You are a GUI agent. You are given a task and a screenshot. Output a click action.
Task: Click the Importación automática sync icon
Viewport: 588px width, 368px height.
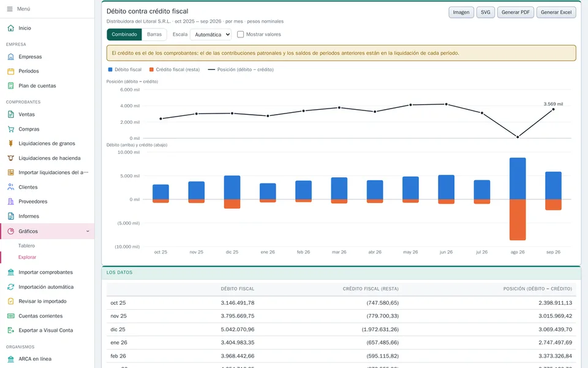[11, 287]
